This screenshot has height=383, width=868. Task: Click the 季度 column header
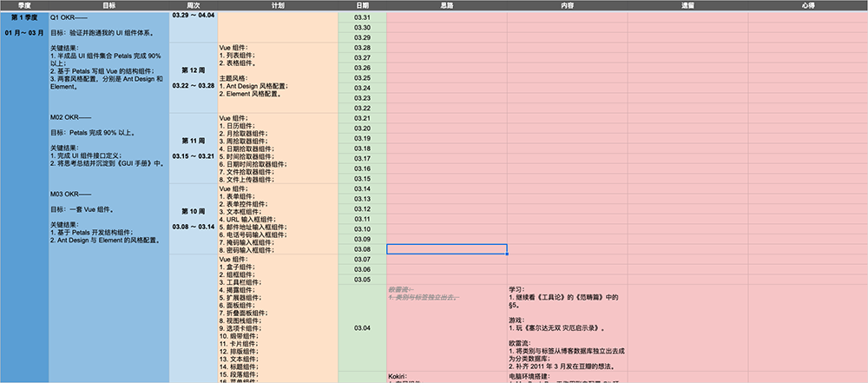(23, 5)
